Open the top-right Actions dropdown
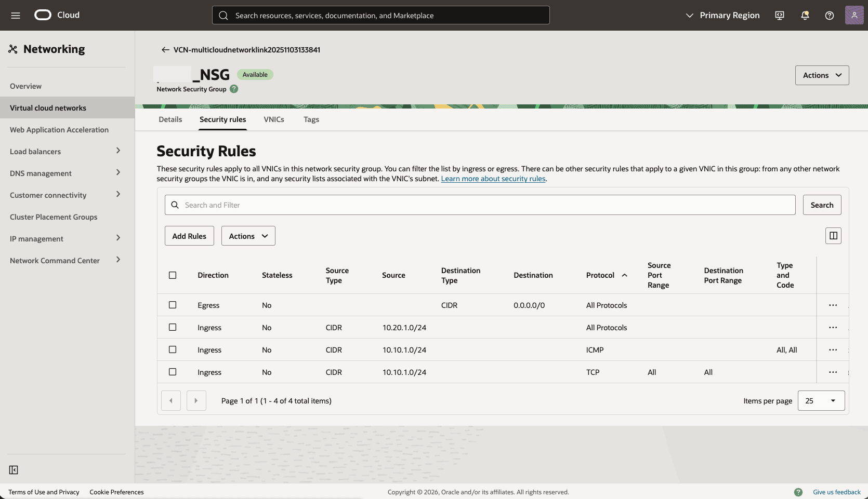868x499 pixels. [x=822, y=75]
